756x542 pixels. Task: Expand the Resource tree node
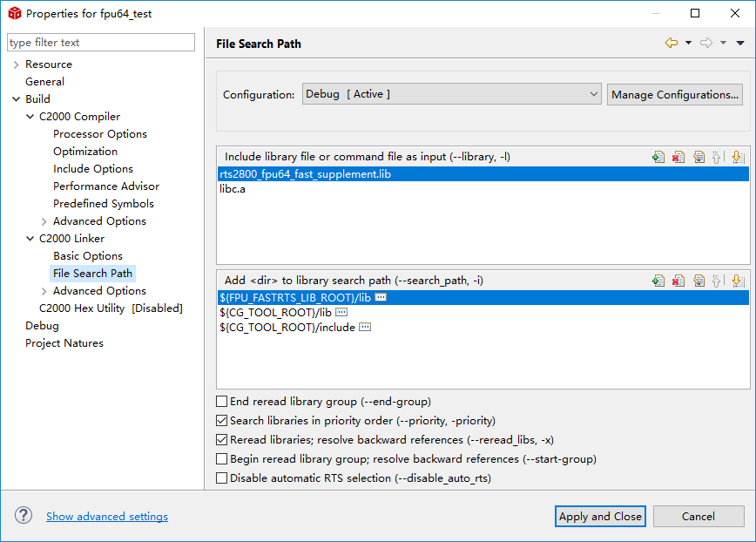click(16, 64)
